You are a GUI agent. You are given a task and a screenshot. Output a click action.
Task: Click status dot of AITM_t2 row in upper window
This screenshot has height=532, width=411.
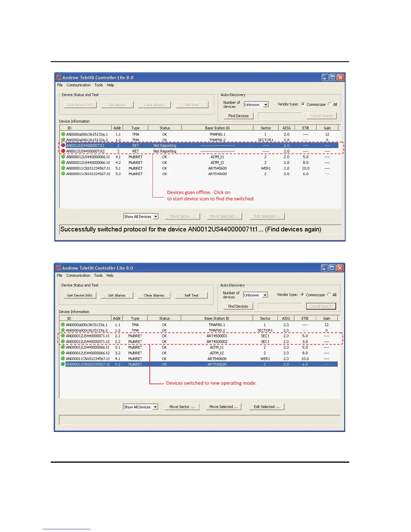click(x=63, y=163)
